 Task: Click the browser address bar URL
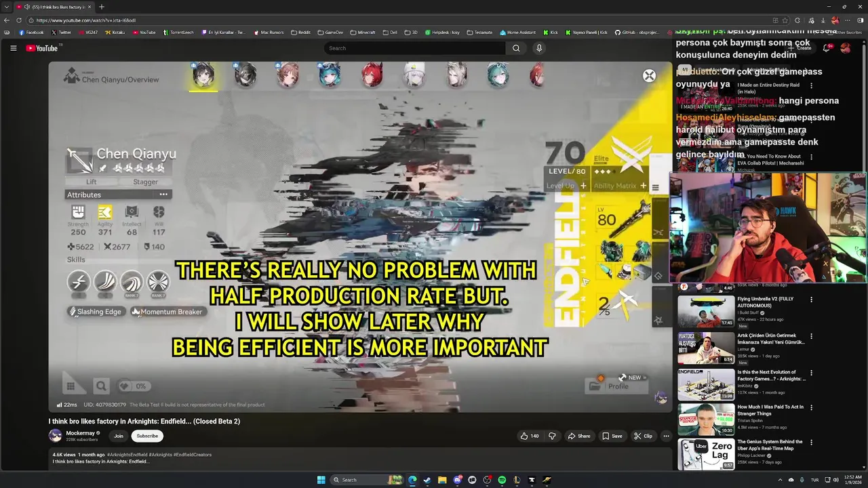(86, 20)
